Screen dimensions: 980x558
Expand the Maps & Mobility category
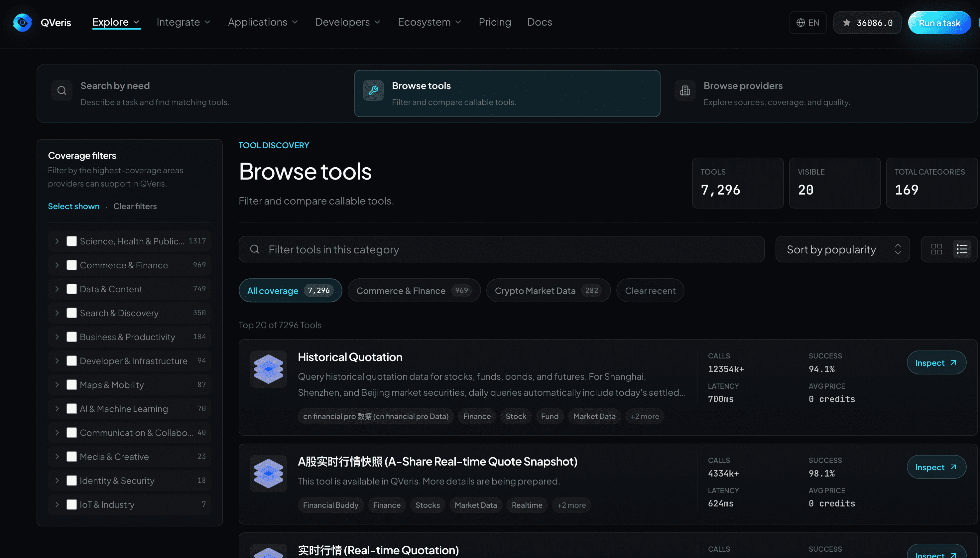[x=57, y=385]
